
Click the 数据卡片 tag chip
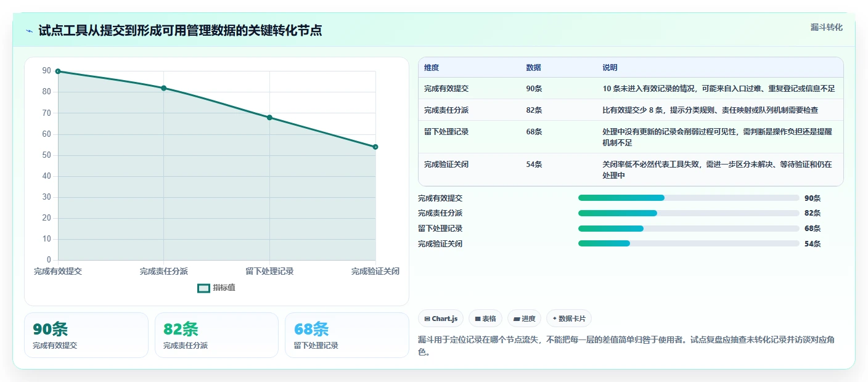click(569, 319)
